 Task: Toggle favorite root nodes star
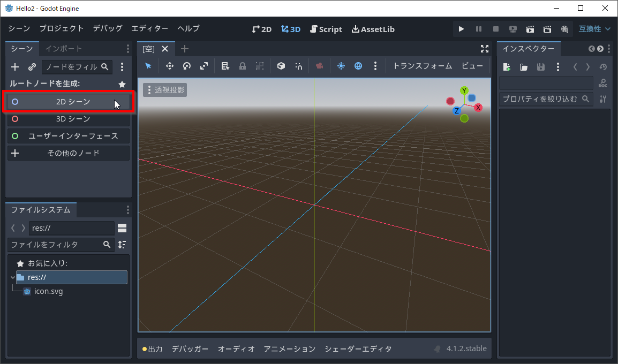click(122, 84)
